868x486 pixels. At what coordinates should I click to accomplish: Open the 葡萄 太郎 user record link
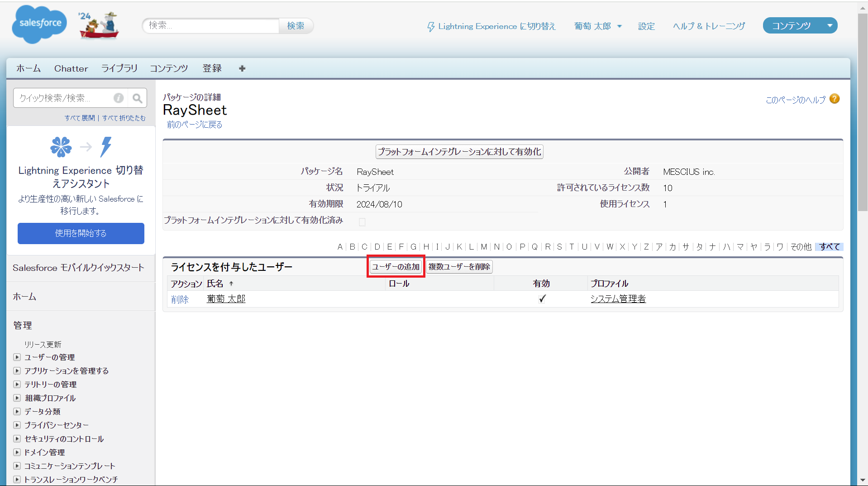point(226,299)
